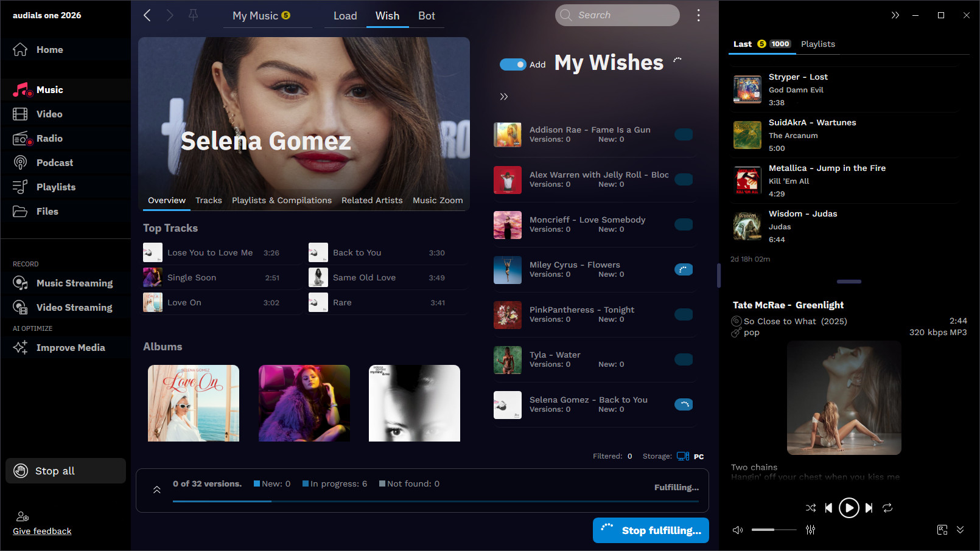Navigate back with the left arrow
The height and width of the screenshot is (551, 980).
point(147,15)
